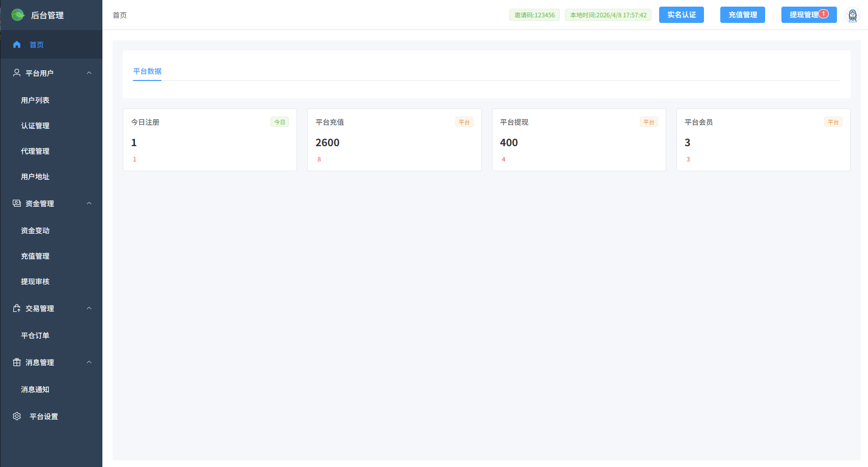The width and height of the screenshot is (868, 467).
Task: Click the 平台充值 statistics card
Action: [394, 140]
